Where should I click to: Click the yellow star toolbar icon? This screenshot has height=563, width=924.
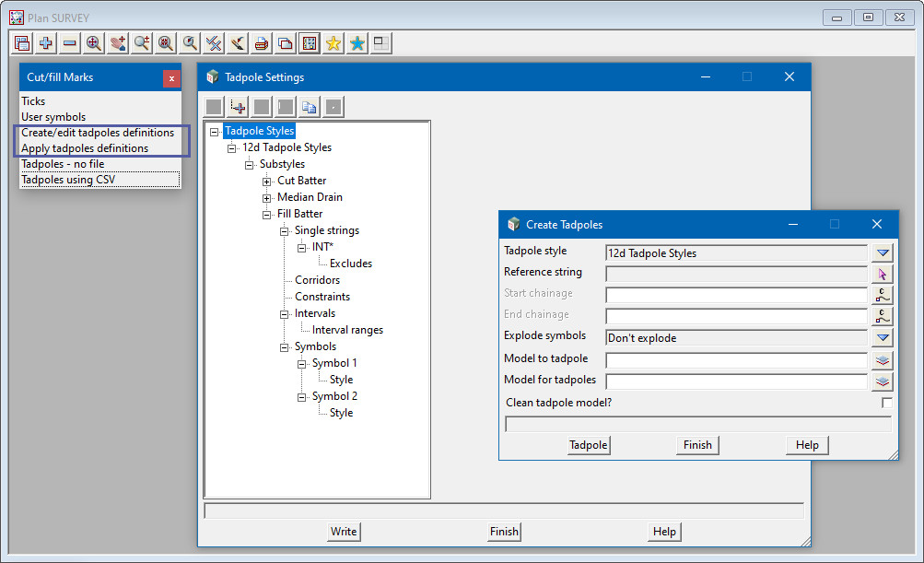(333, 43)
